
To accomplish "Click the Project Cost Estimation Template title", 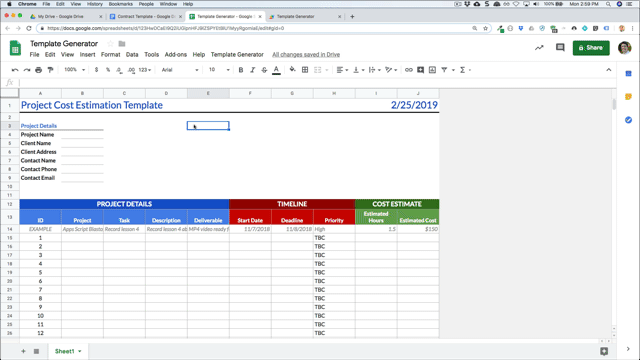I will (x=92, y=105).
